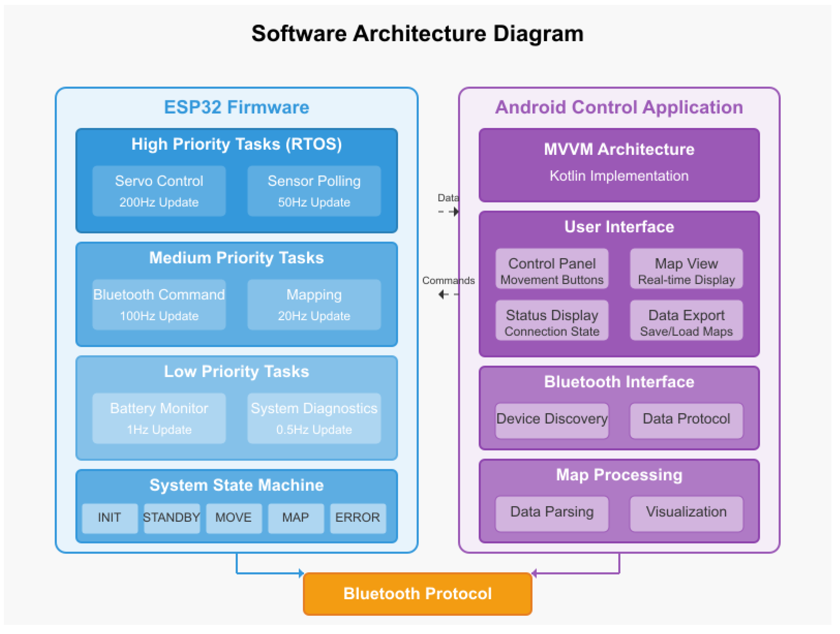This screenshot has width=840, height=634.
Task: Select the Data Protocol block
Action: [x=686, y=421]
